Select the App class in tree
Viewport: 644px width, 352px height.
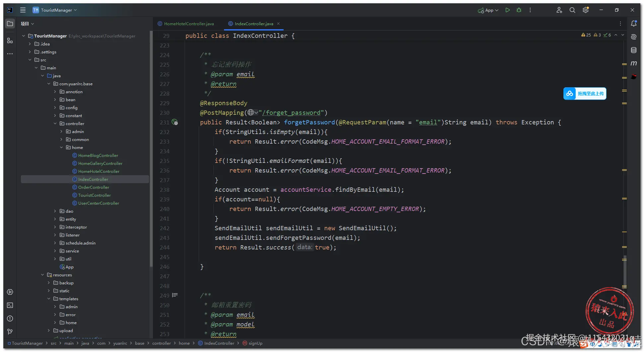click(x=67, y=267)
